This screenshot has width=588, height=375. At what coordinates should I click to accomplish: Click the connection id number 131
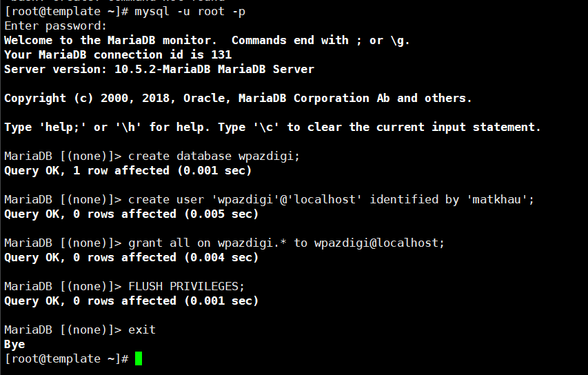point(221,55)
